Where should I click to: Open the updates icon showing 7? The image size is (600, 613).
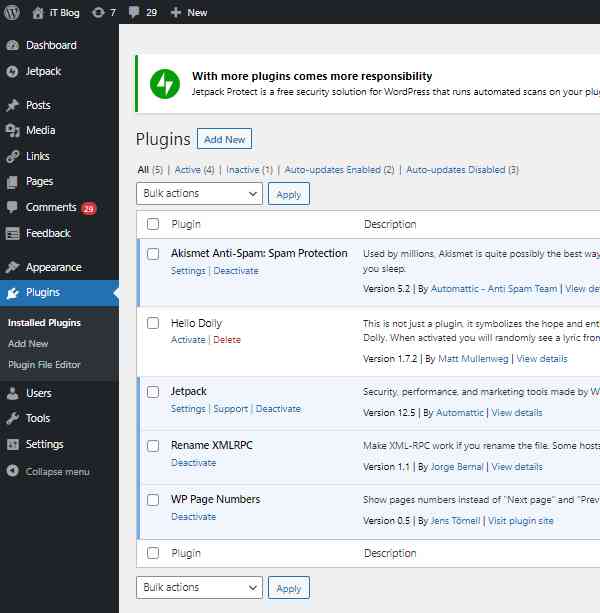click(x=96, y=12)
